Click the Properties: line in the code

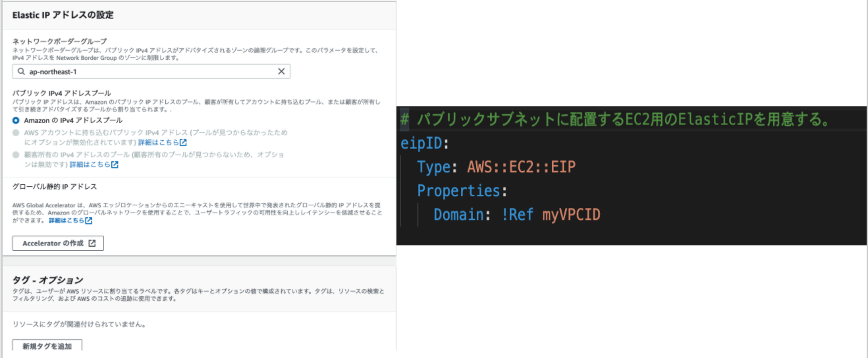pyautogui.click(x=462, y=191)
